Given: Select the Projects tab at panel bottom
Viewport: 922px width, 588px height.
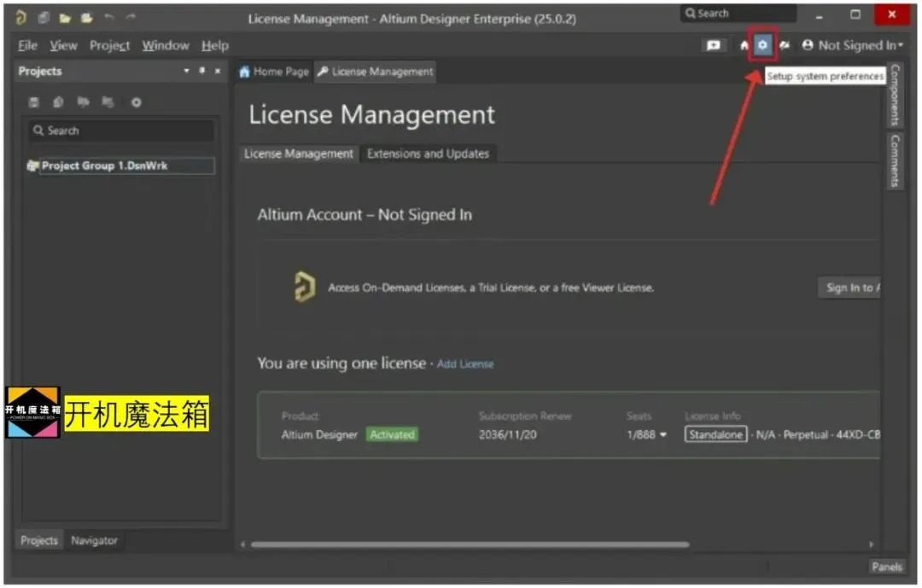Looking at the screenshot, I should pos(39,540).
